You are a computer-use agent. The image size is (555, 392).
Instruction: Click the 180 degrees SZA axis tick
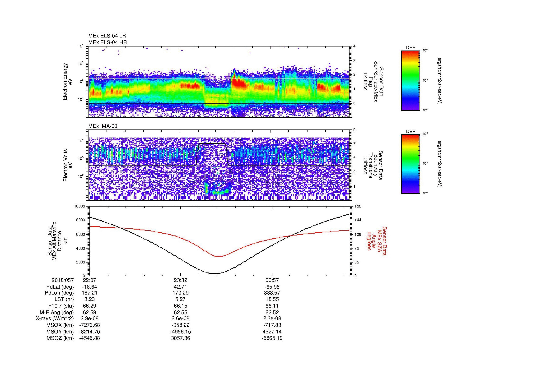coord(358,206)
